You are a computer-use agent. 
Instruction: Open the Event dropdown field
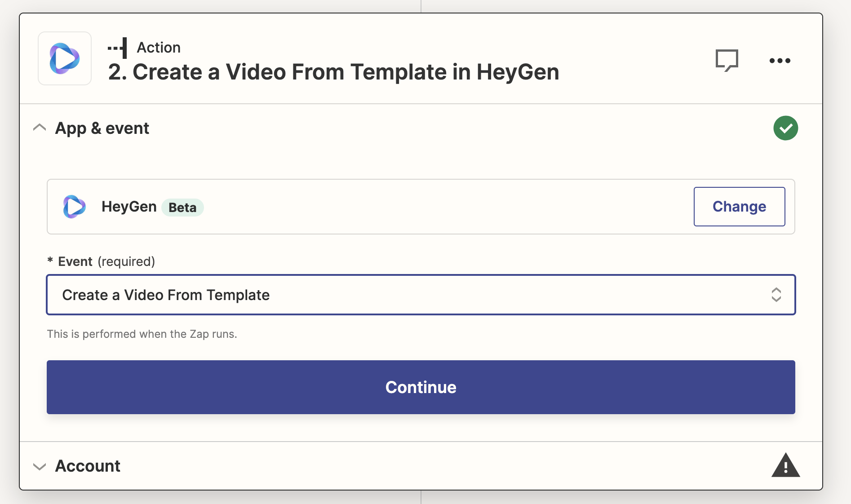tap(421, 295)
